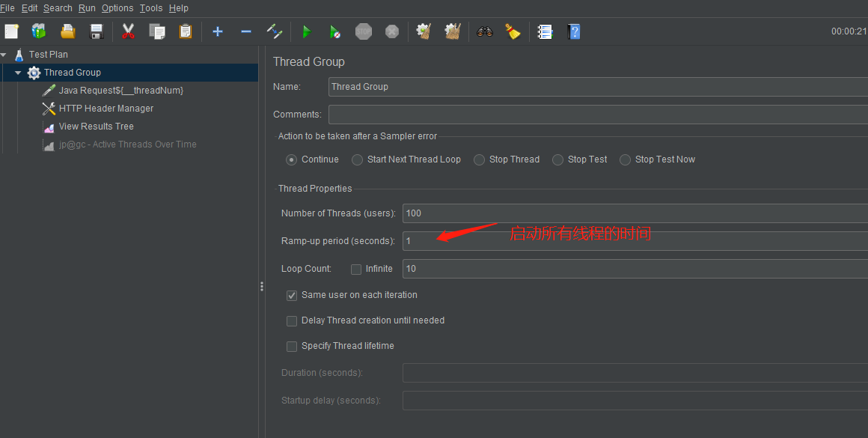Click the Comments input field

[598, 115]
